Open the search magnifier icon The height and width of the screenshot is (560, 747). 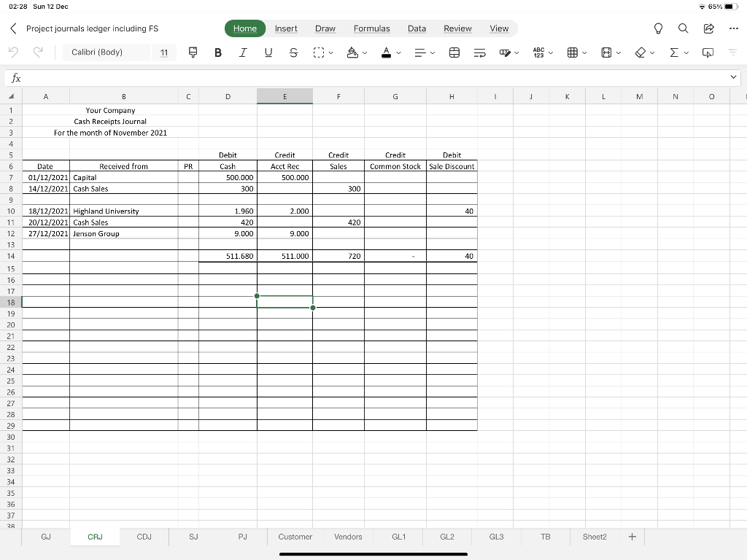(x=683, y=28)
